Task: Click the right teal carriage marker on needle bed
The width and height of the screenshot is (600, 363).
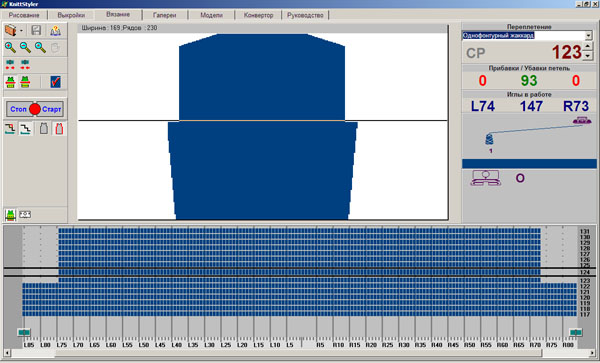Action: (576, 332)
